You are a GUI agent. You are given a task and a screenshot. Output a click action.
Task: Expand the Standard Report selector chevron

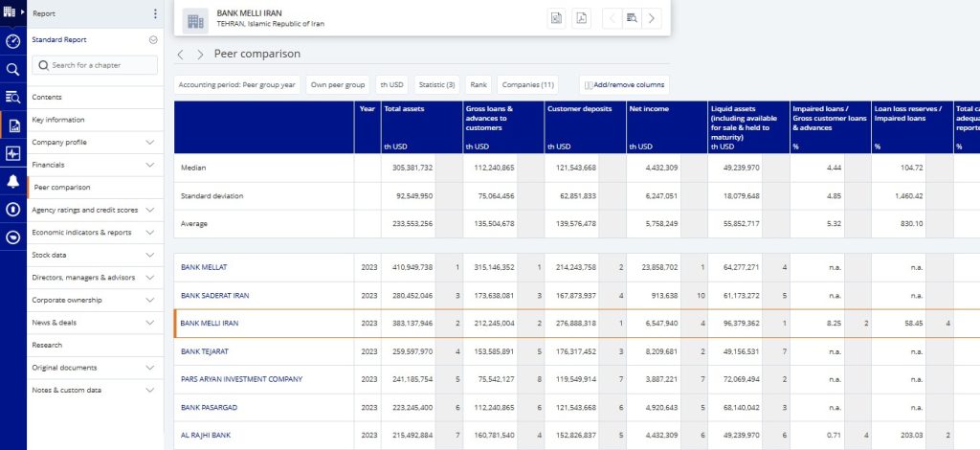coord(153,40)
